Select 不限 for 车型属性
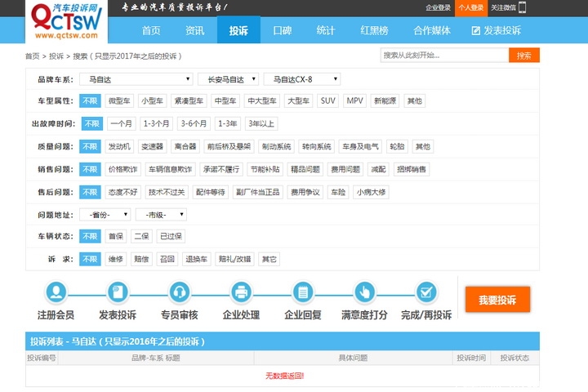Viewport: 588px width, 392px height. [90, 101]
